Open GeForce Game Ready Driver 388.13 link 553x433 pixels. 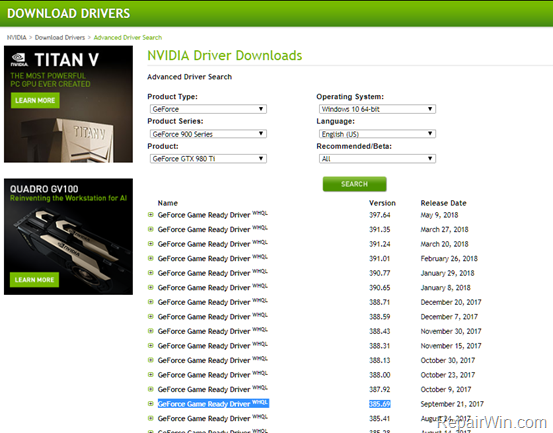(x=212, y=360)
